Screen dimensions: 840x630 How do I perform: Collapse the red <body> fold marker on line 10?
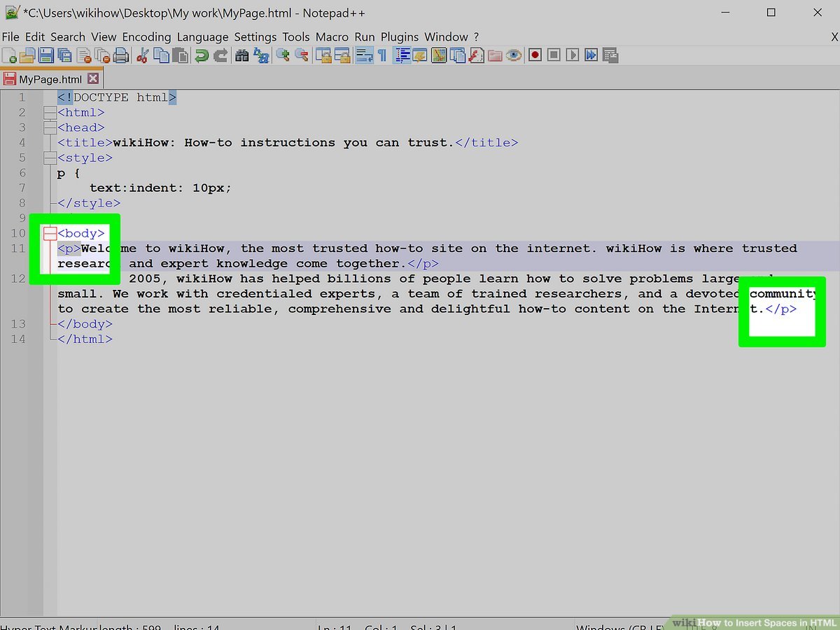click(x=50, y=234)
